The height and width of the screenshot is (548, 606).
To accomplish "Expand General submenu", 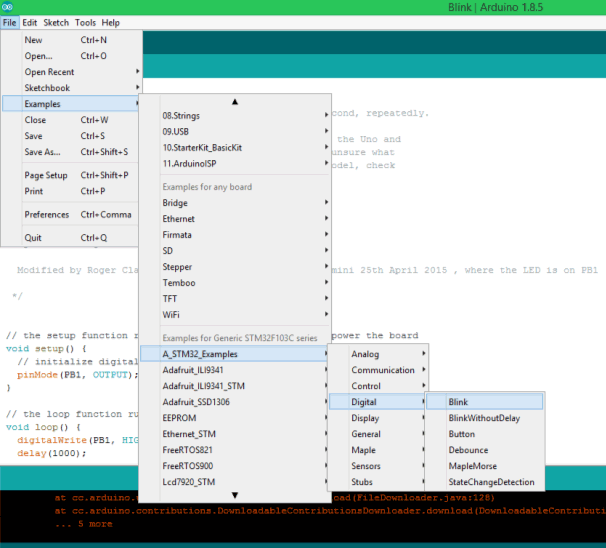I will point(378,434).
